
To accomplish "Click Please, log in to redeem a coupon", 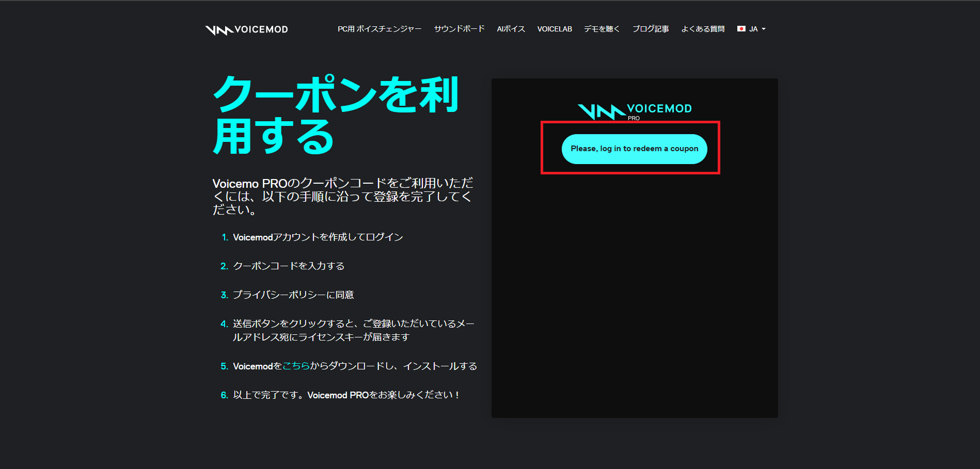I will pyautogui.click(x=634, y=149).
